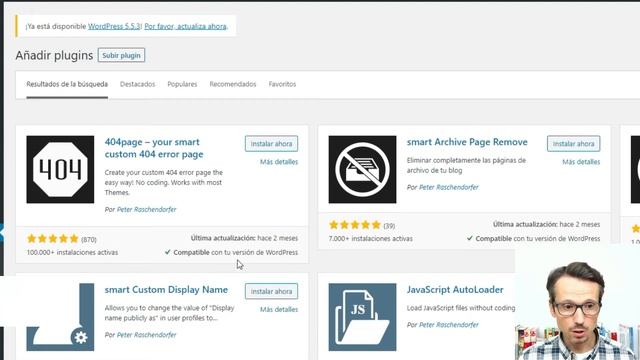Install smart Archive Page Remove now
This screenshot has height=360, width=640.
[x=573, y=144]
